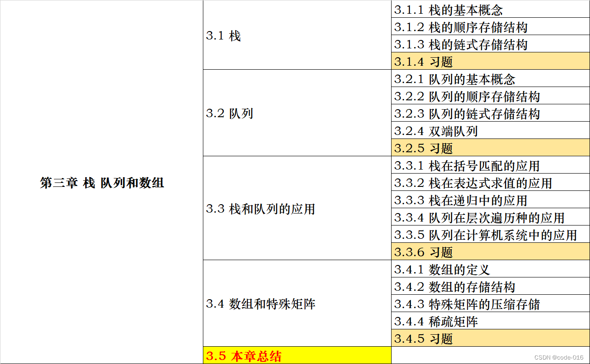The image size is (590, 364).
Task: Click '3.4.3 特殊矩阵的压缩存储' row
Action: [491, 304]
